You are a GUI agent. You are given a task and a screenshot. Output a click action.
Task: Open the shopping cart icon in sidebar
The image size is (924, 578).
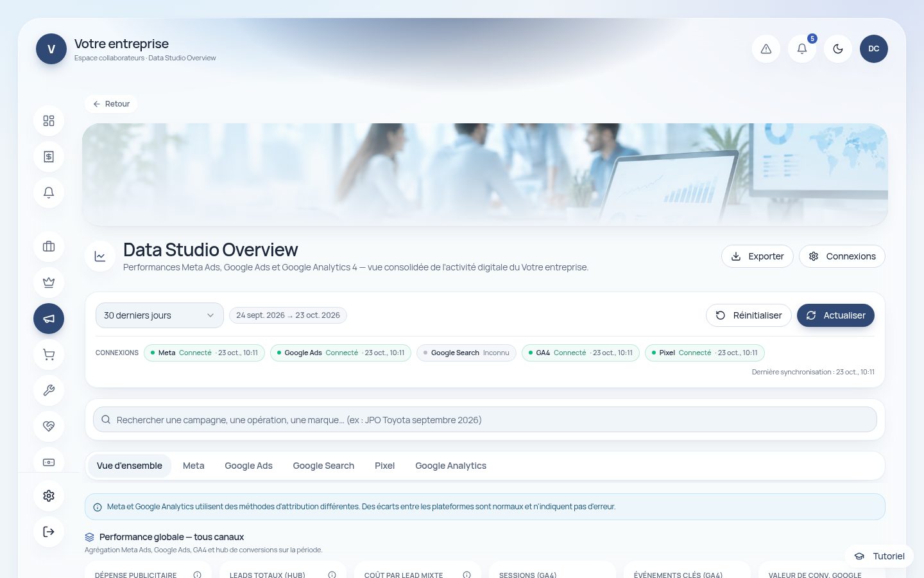[49, 355]
